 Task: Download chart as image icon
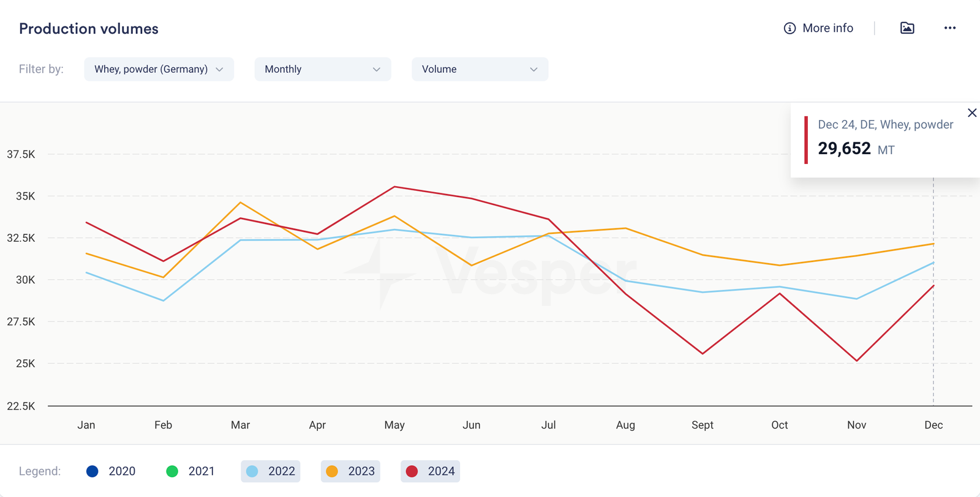coord(907,28)
